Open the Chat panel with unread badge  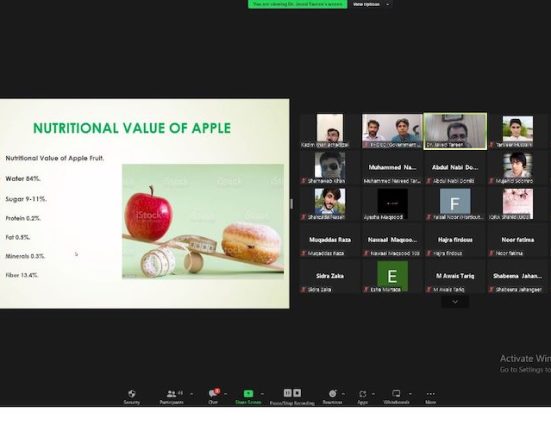tap(213, 393)
